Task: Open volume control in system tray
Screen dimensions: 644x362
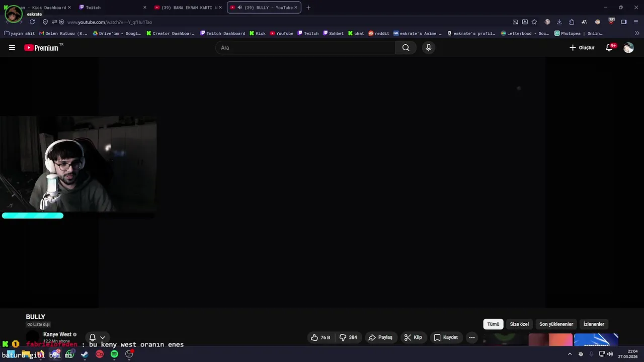Action: 610,354
